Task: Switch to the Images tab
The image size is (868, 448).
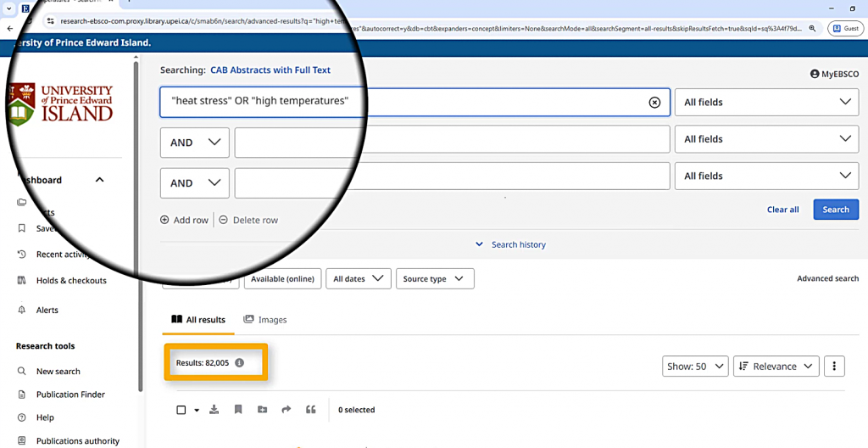Action: pyautogui.click(x=265, y=320)
